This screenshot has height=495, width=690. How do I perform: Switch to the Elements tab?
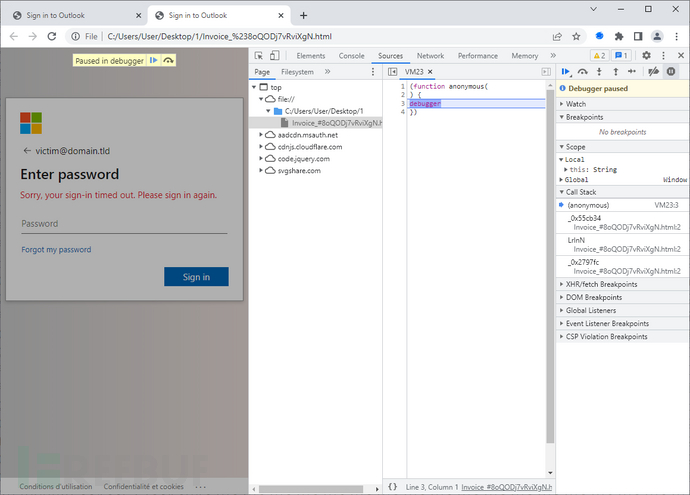[x=311, y=56]
